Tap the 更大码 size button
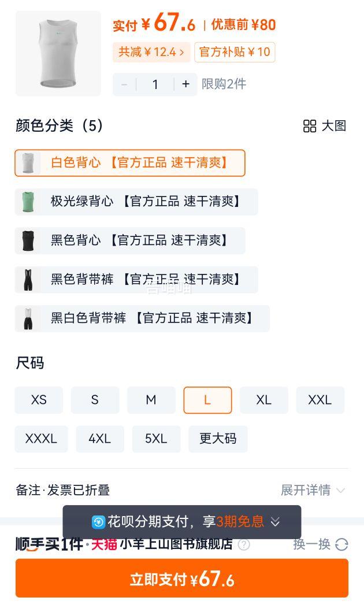 (x=218, y=439)
